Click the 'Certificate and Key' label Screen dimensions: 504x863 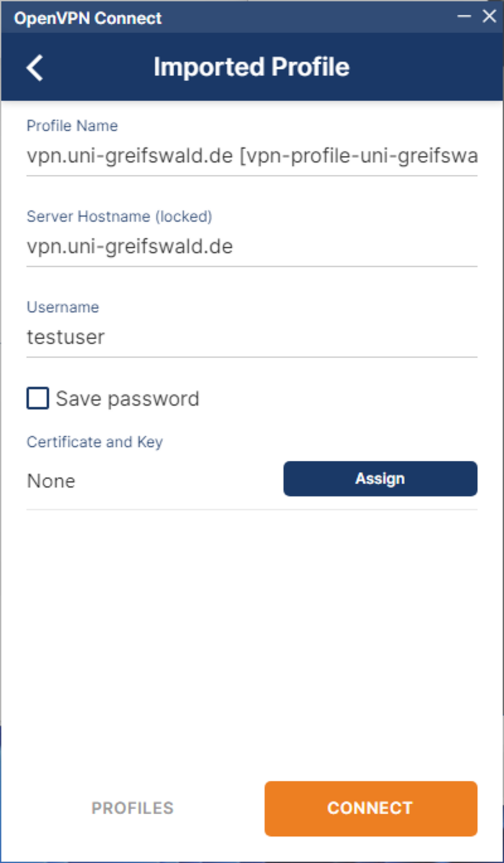(95, 442)
